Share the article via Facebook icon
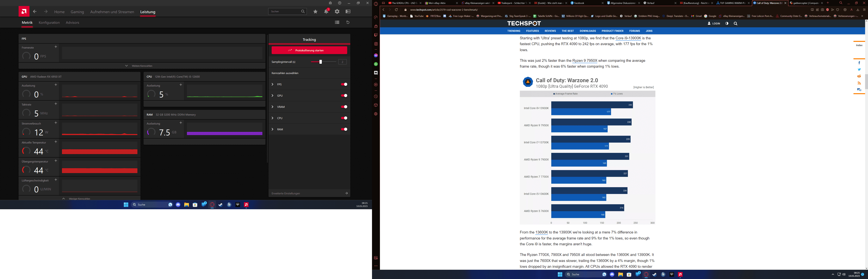The width and height of the screenshot is (868, 279). 859,63
